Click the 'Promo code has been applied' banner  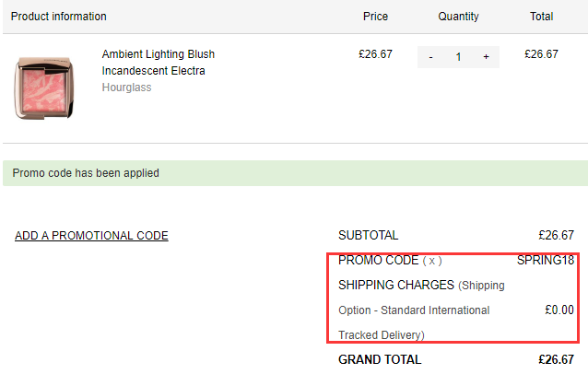click(86, 173)
